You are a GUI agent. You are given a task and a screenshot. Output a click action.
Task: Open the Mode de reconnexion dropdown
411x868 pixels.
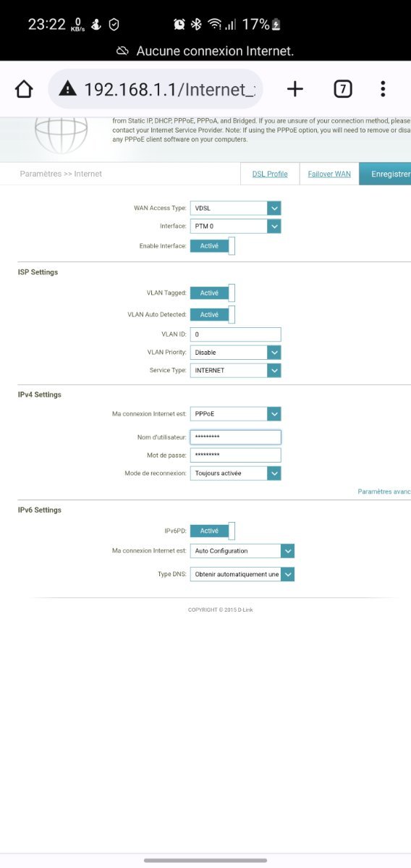tap(235, 473)
